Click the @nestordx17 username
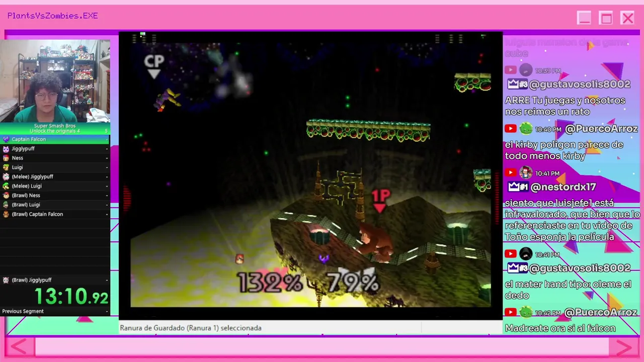This screenshot has width=644, height=362. click(563, 187)
